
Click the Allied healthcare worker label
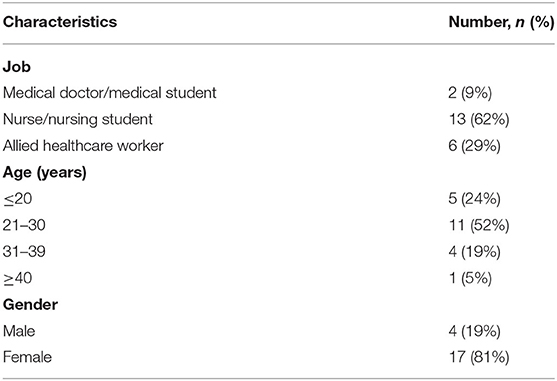click(83, 146)
